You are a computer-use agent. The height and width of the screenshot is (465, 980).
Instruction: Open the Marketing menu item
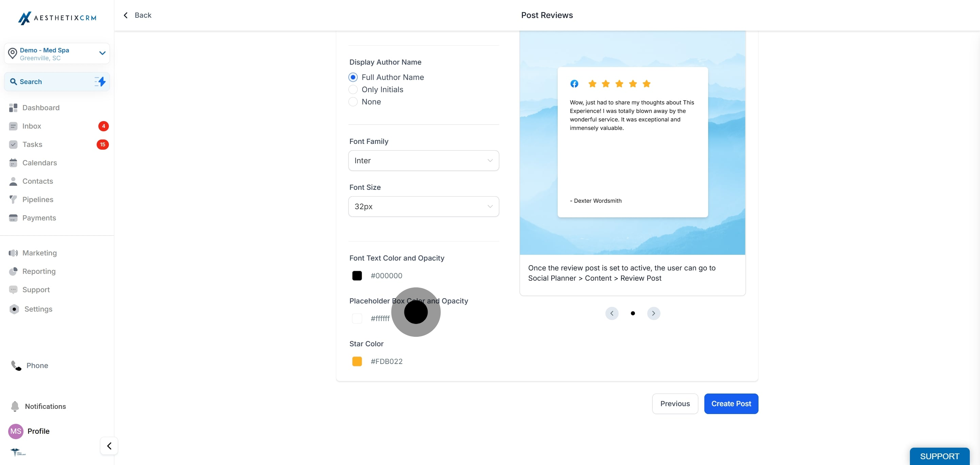tap(39, 253)
